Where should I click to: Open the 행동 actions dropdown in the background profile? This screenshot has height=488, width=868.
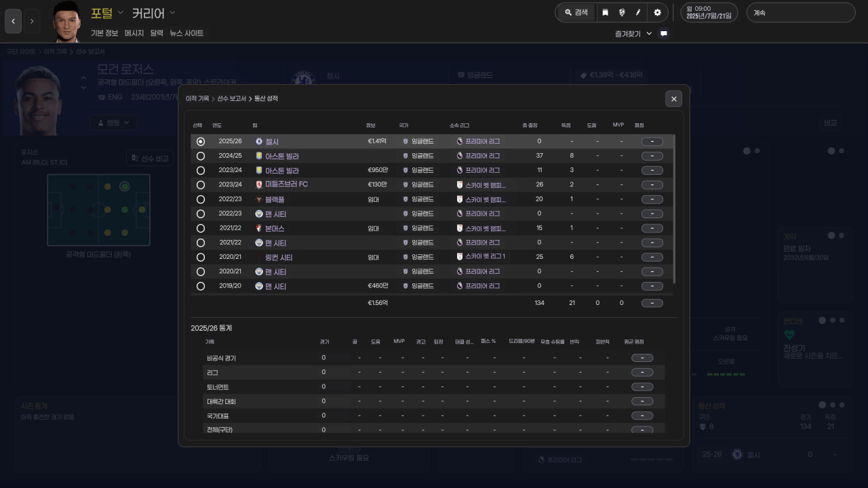click(114, 123)
